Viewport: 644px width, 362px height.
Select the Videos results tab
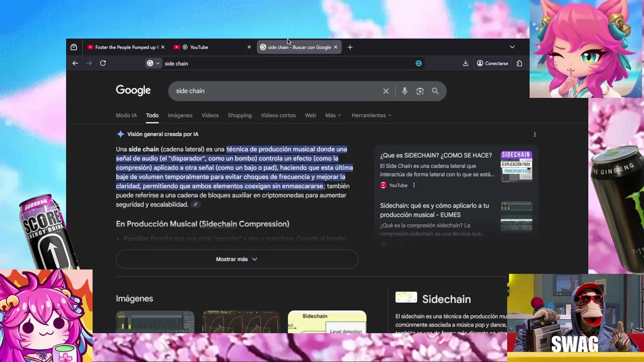210,115
